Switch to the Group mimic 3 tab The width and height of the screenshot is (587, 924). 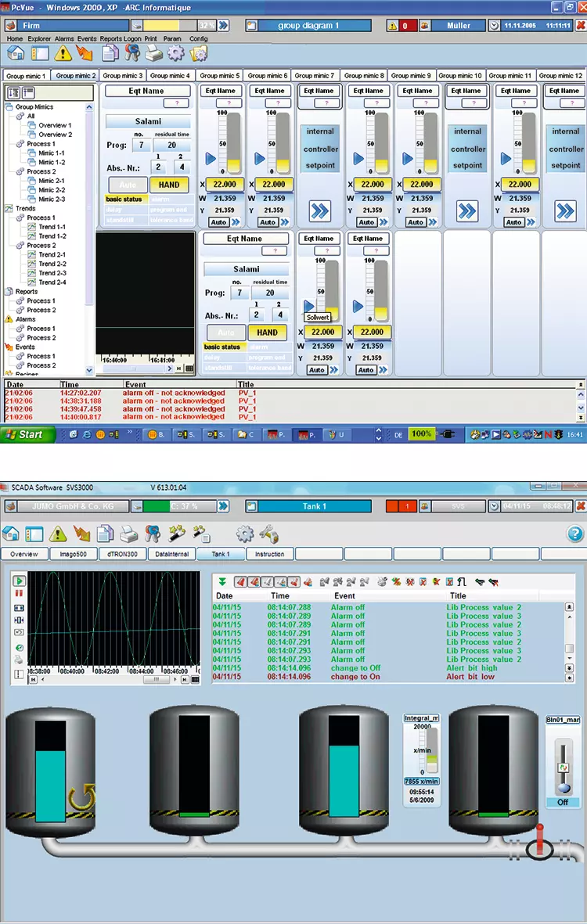(x=123, y=76)
